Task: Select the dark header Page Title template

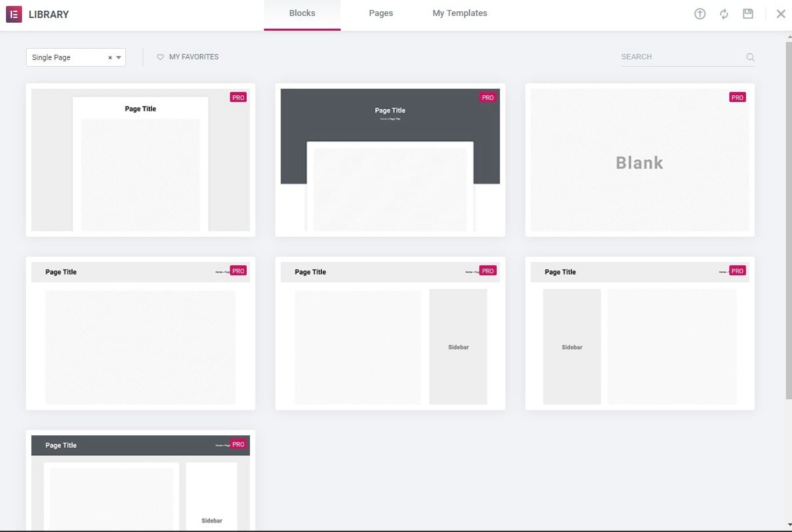Action: 389,160
